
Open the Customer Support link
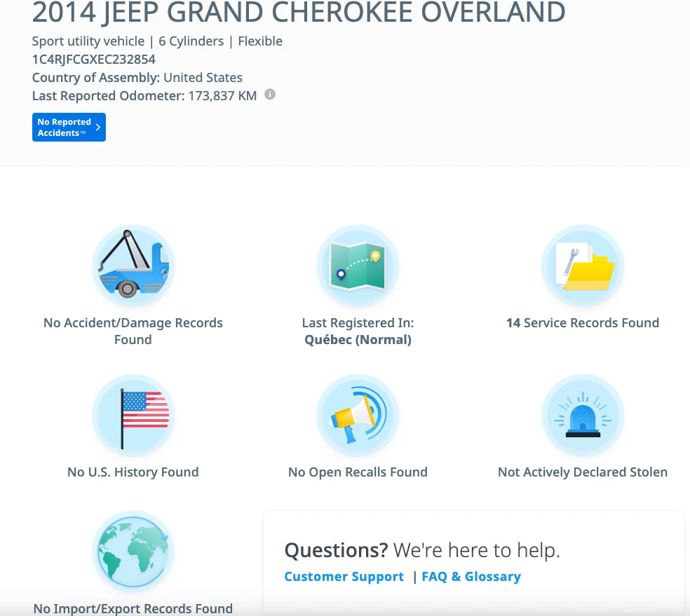click(x=344, y=577)
